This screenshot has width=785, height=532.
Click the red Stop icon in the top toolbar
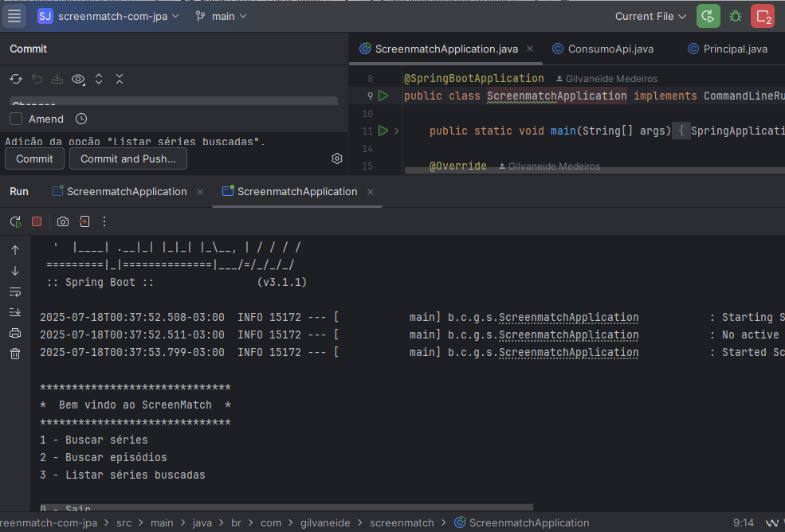[x=763, y=16]
